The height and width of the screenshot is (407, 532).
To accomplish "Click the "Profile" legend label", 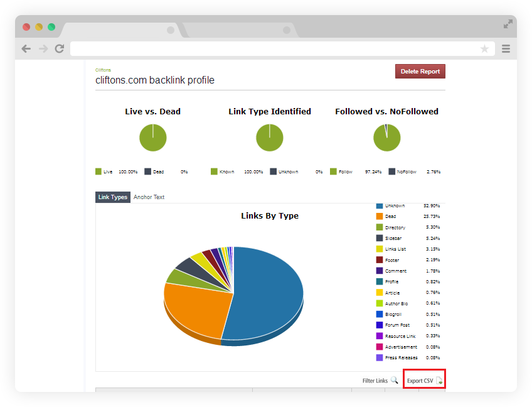I will click(x=392, y=281).
